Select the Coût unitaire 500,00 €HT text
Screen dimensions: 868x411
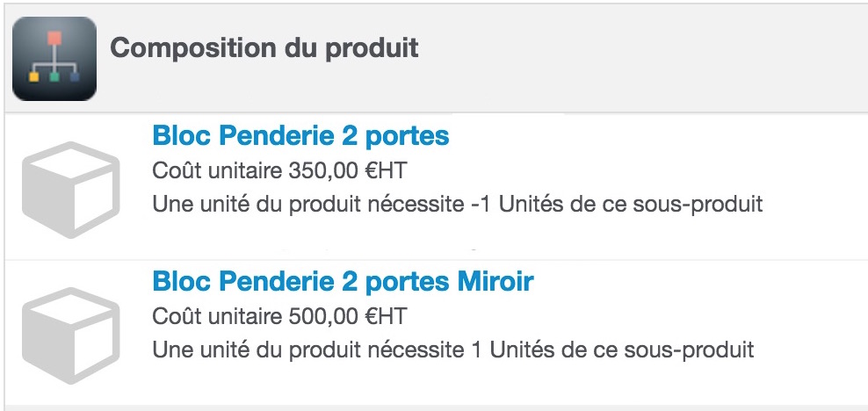pos(279,316)
